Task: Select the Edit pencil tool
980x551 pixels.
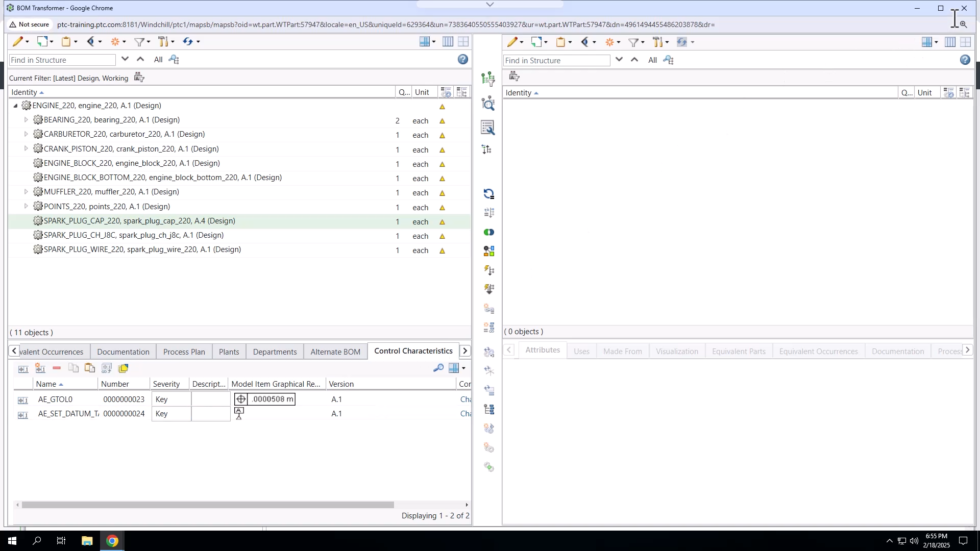Action: pyautogui.click(x=17, y=41)
